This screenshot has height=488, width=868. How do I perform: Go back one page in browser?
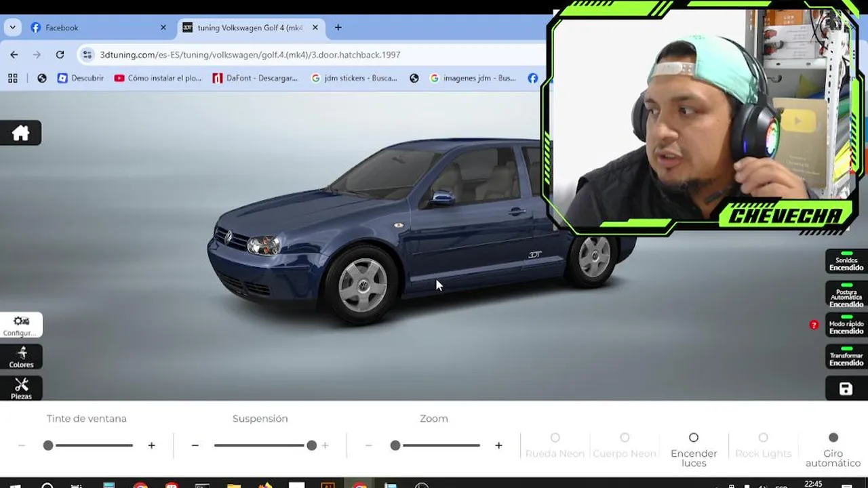tap(14, 54)
